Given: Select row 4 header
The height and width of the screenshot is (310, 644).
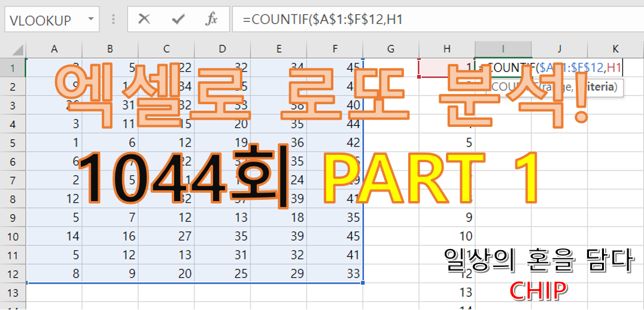Looking at the screenshot, I should coord(13,124).
